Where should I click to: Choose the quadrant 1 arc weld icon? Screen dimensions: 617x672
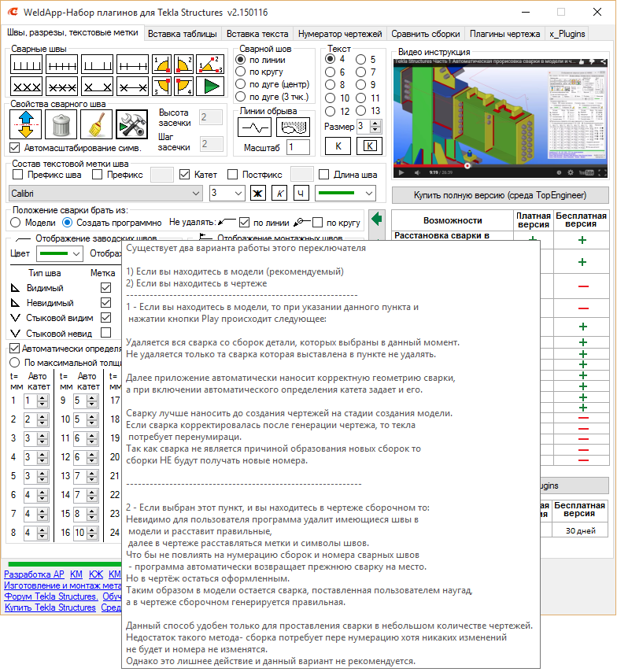click(161, 65)
